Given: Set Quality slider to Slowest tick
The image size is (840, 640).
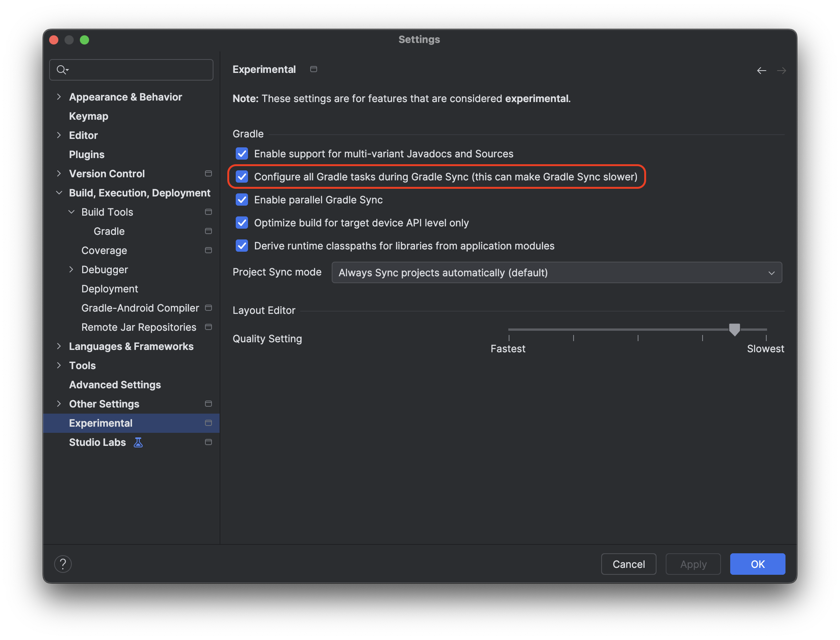Looking at the screenshot, I should point(766,338).
